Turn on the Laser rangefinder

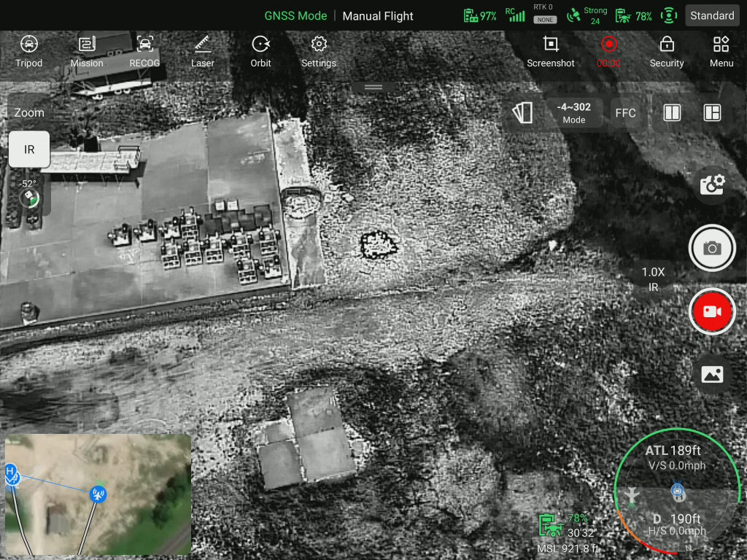tap(202, 51)
